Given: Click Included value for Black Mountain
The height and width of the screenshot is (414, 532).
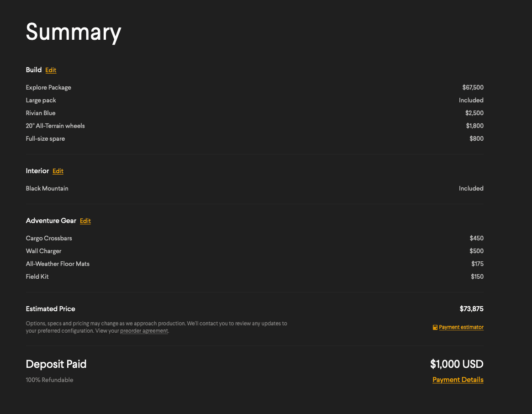Looking at the screenshot, I should [471, 188].
